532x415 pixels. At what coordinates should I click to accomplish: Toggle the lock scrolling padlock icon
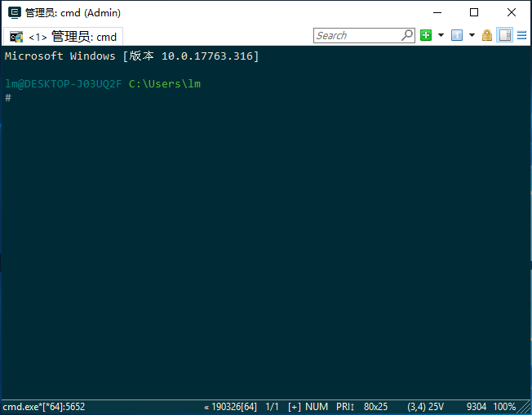(487, 35)
